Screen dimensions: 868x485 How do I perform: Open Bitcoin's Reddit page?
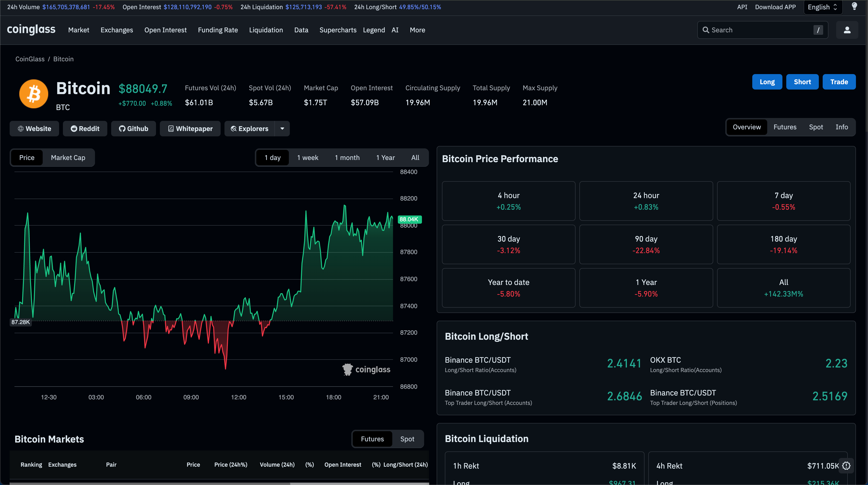point(85,129)
